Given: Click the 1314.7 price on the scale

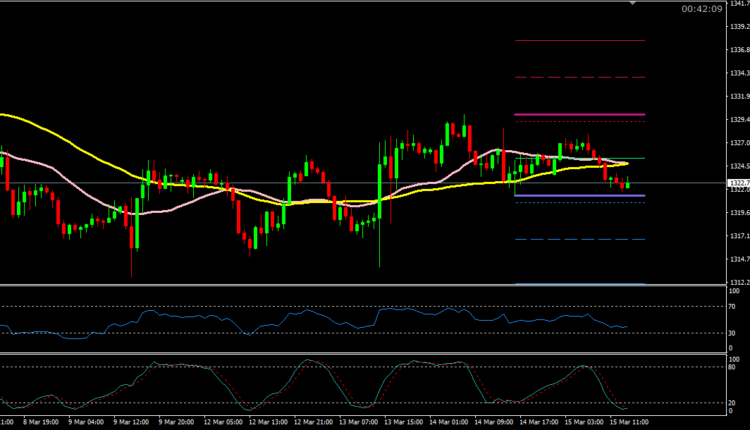Looking at the screenshot, I should pyautogui.click(x=739, y=259).
